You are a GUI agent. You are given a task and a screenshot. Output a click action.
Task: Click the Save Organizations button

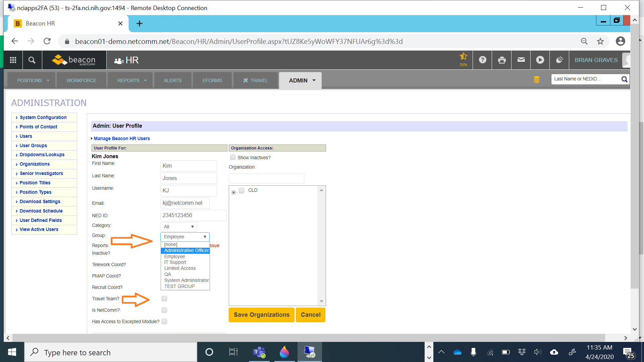click(261, 315)
